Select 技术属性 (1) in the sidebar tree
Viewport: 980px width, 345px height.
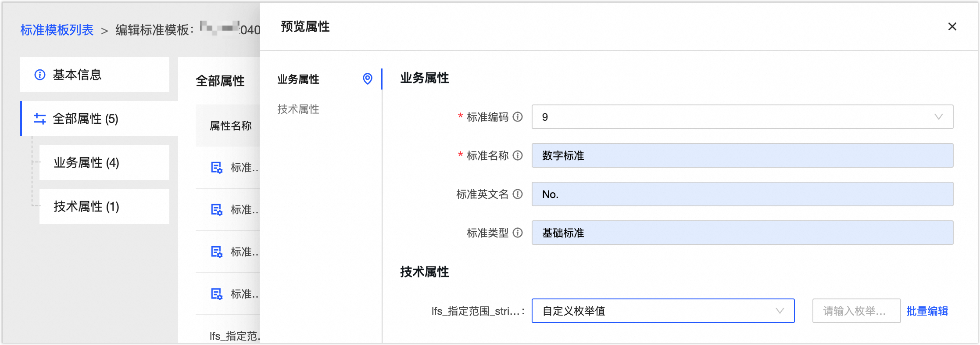click(x=86, y=207)
